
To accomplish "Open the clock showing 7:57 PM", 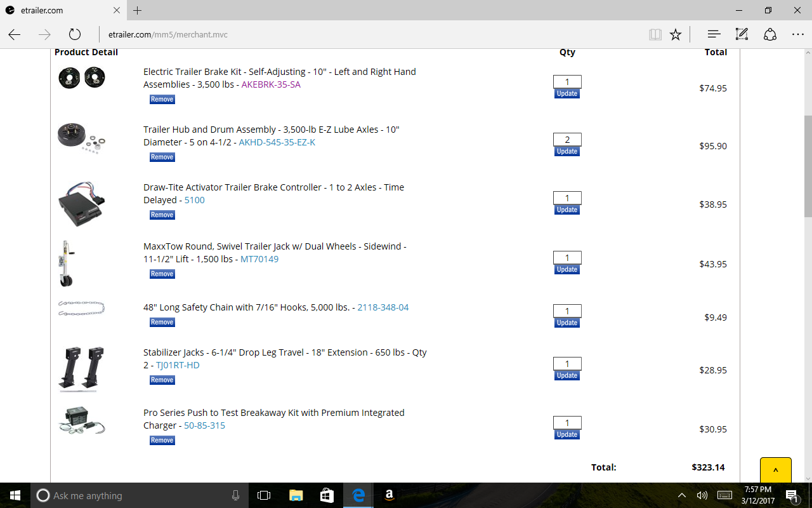I will (x=757, y=495).
